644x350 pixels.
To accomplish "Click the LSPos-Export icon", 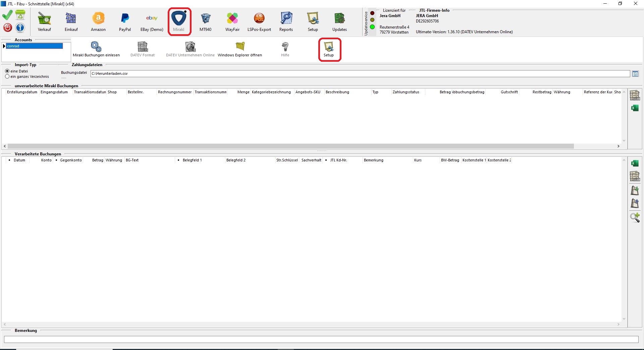I will (259, 21).
